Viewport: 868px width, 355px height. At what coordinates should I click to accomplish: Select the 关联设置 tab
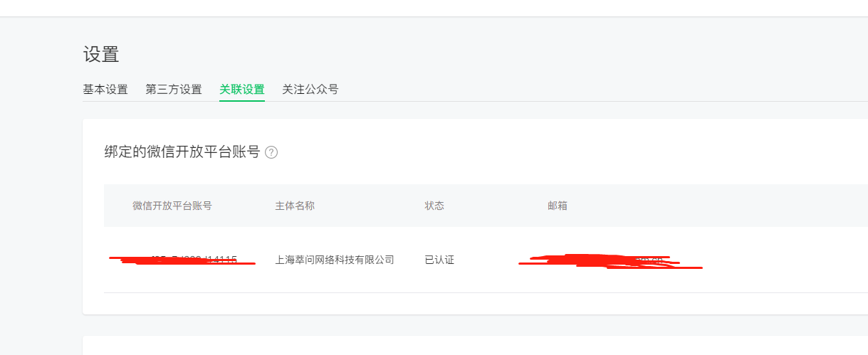pyautogui.click(x=242, y=90)
